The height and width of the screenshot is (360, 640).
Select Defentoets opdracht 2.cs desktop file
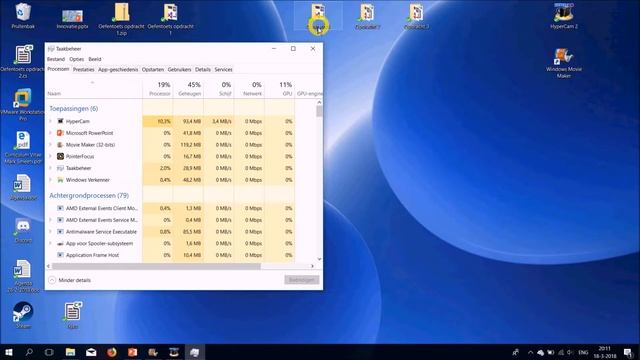23,61
